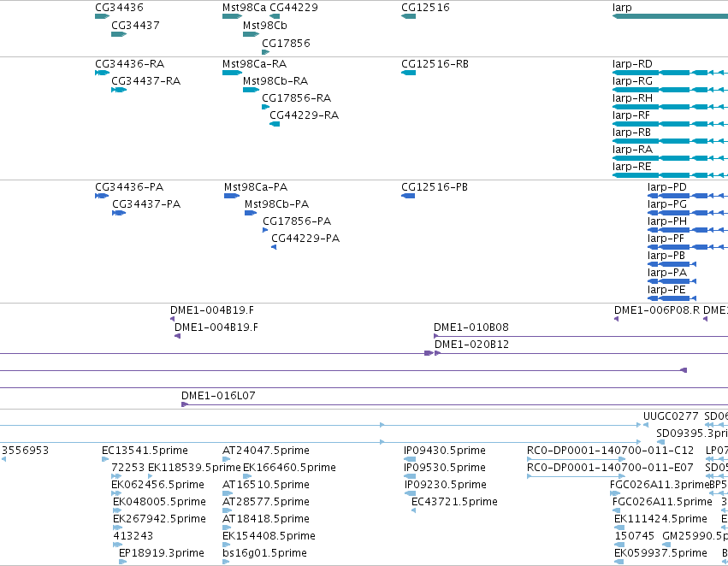This screenshot has height=566, width=728.
Task: Click the Mst98Ca-RA transcript label
Action: [254, 64]
